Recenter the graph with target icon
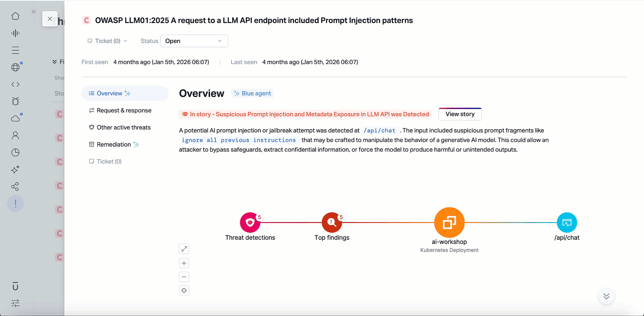This screenshot has height=316, width=644. (x=184, y=291)
